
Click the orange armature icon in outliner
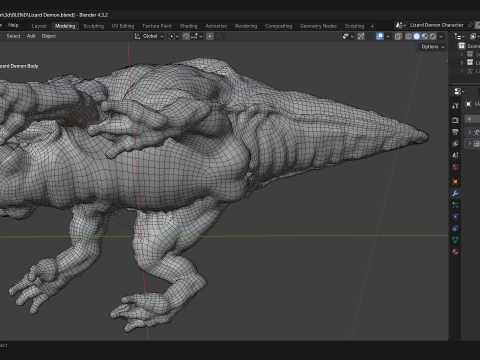click(470, 71)
